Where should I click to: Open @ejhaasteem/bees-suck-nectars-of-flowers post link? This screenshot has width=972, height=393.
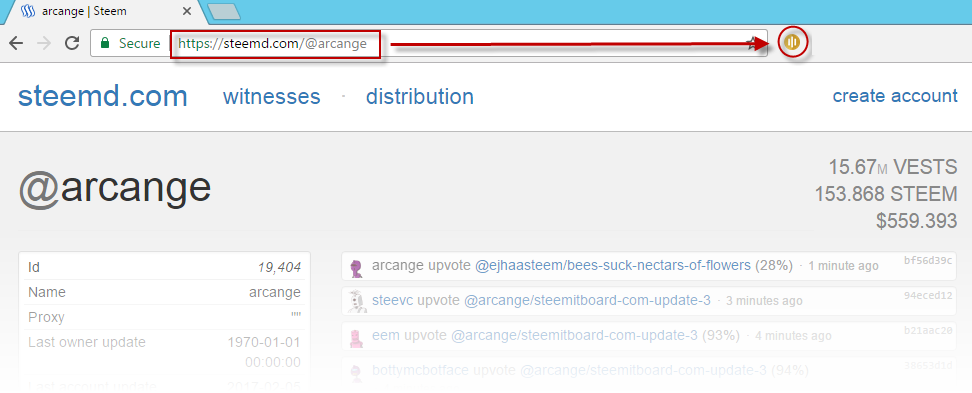click(612, 265)
